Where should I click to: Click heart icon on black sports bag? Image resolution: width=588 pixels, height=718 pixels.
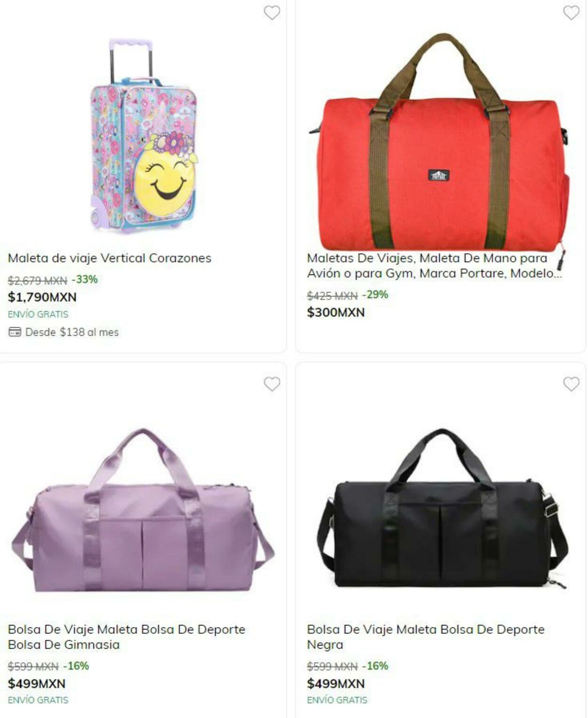coord(571,384)
